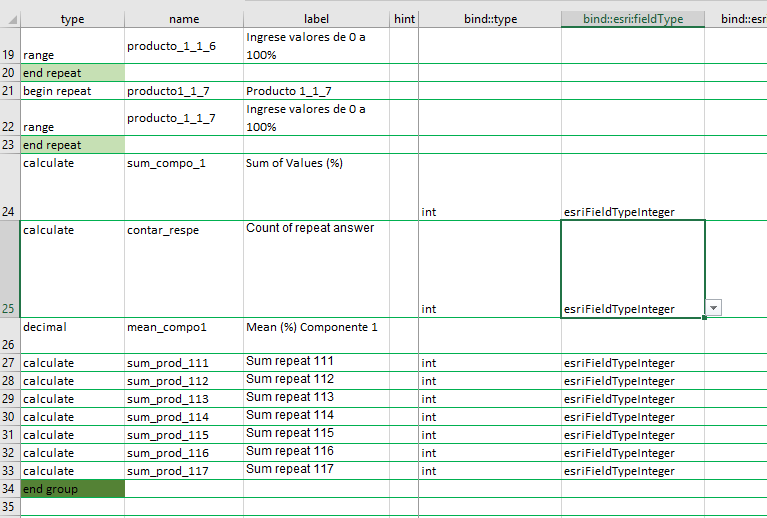Click the 'sum_prod_116' name cell

(184, 453)
